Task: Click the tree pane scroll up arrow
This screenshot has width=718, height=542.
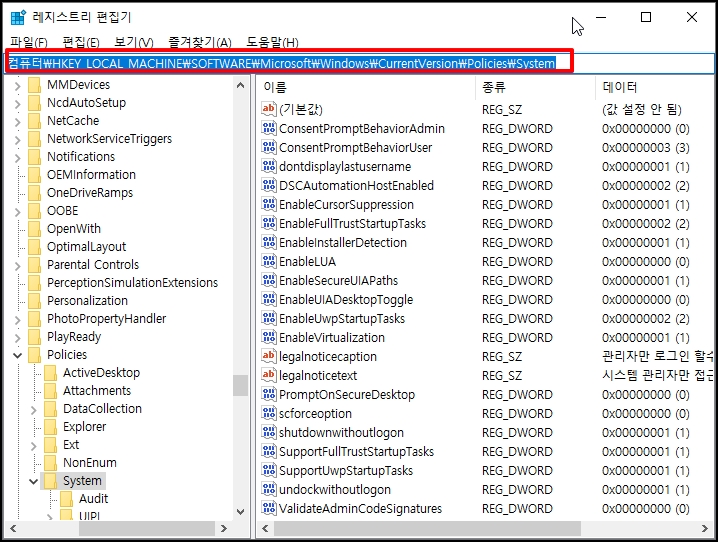Action: pos(240,85)
